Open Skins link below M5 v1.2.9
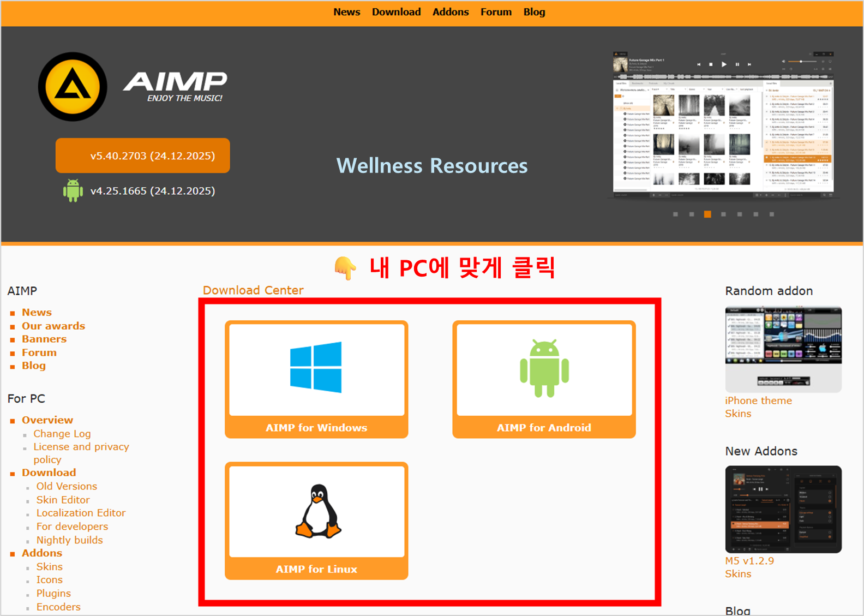This screenshot has width=864, height=616. point(738,574)
